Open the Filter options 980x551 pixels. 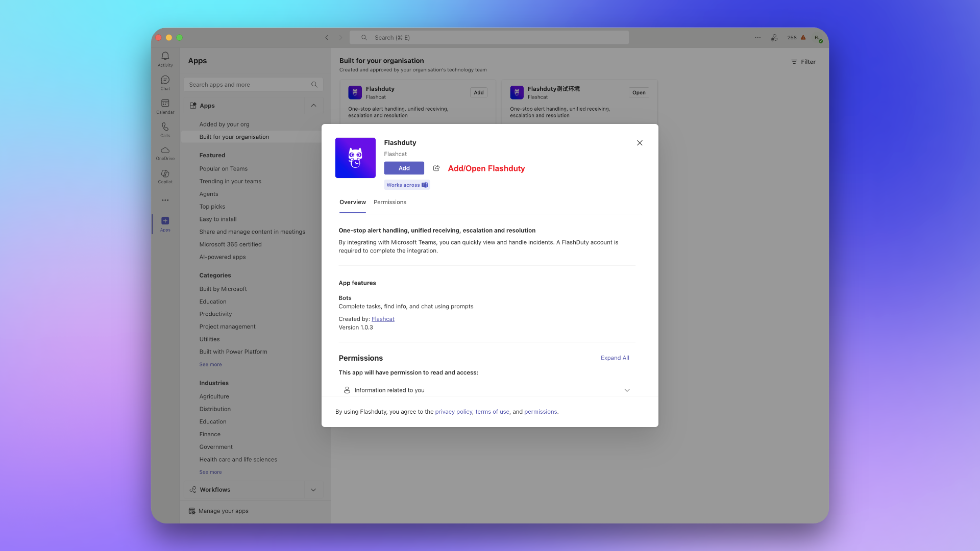click(x=803, y=62)
